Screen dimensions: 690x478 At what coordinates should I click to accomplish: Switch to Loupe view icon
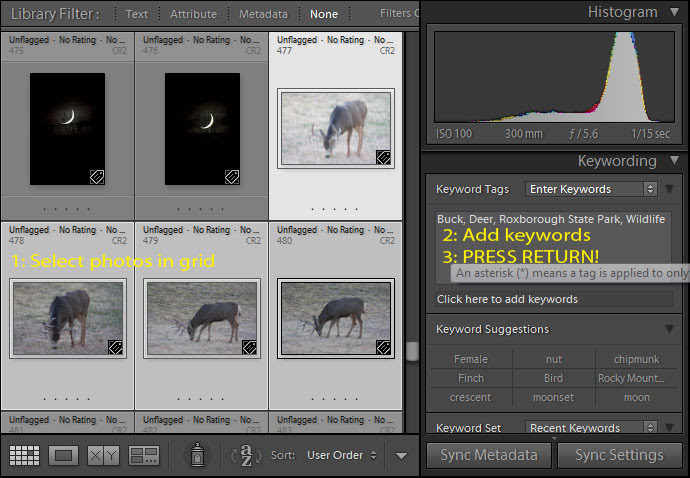(x=63, y=455)
